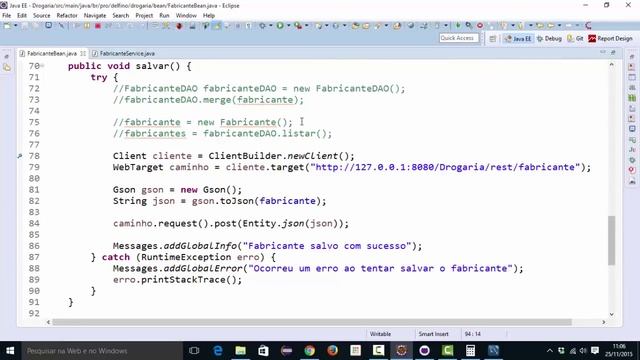The height and width of the screenshot is (360, 640).
Task: Open the Calculator from the taskbar
Action: (x=470, y=351)
